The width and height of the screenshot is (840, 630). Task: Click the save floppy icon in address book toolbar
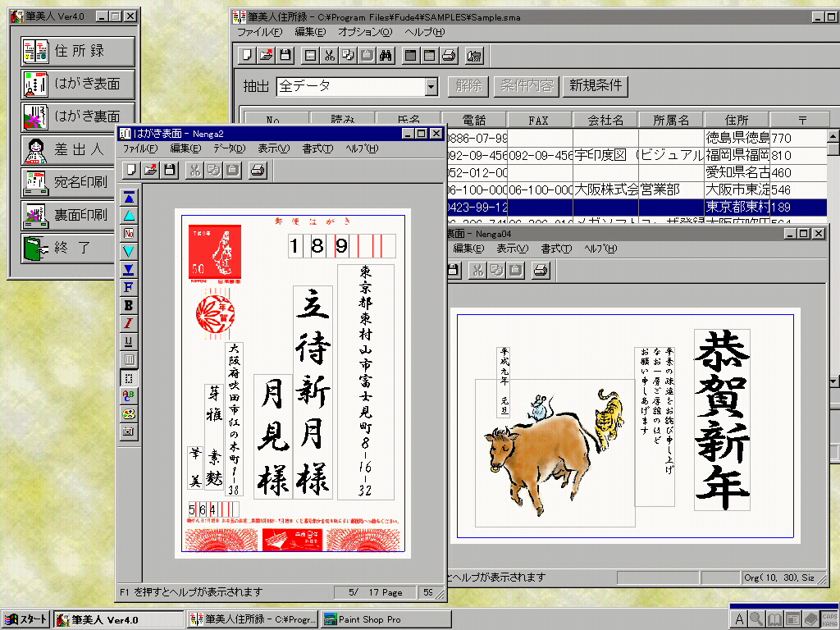tap(285, 56)
